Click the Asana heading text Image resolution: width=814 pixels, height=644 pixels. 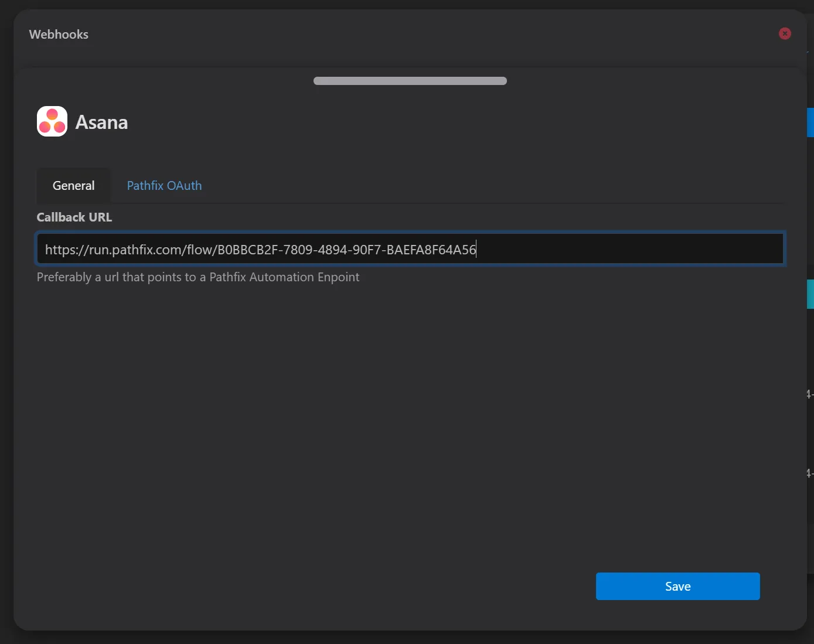click(101, 122)
